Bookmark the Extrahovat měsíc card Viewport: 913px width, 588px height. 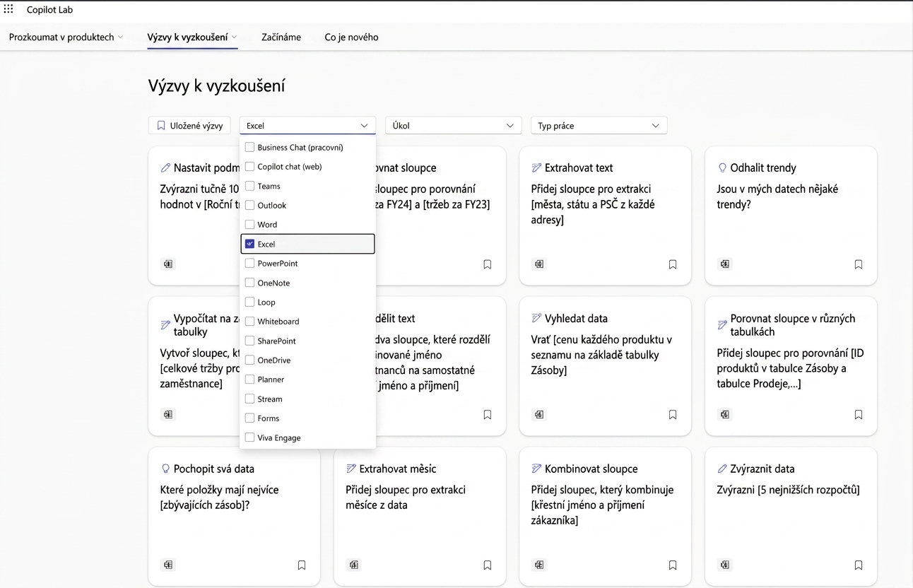488,565
